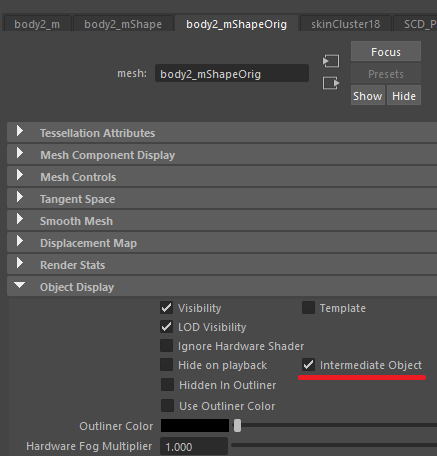Click the mesh name input field
Screen dimensions: 437x456
coord(232,74)
